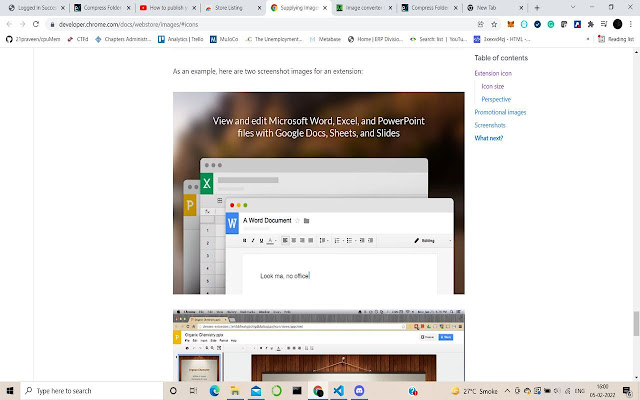Open Discord from taskbar

click(359, 391)
